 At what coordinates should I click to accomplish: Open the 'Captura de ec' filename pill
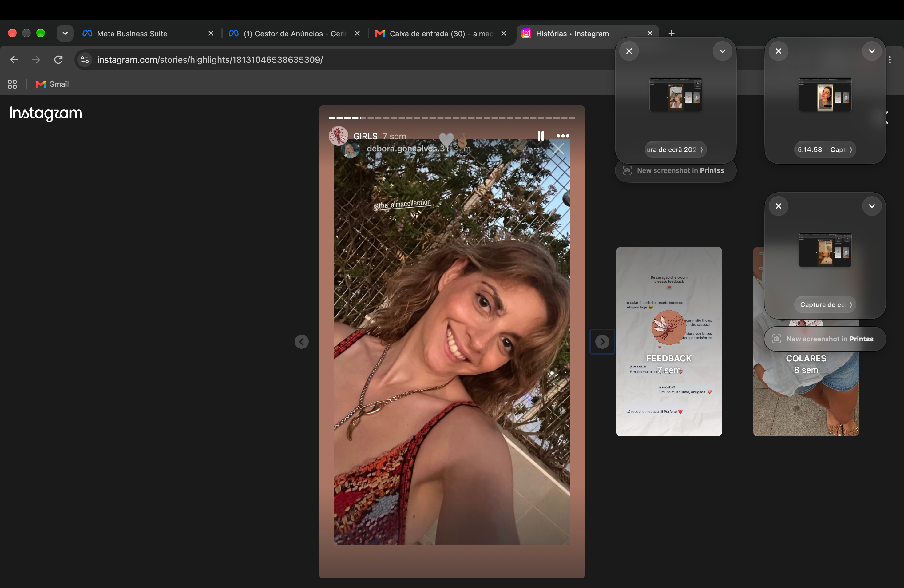(825, 305)
